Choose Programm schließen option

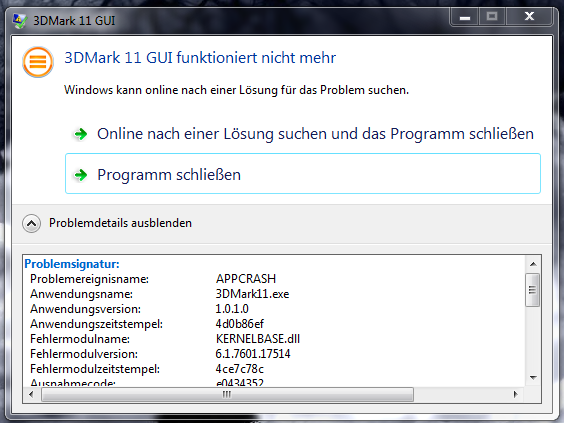pyautogui.click(x=303, y=173)
